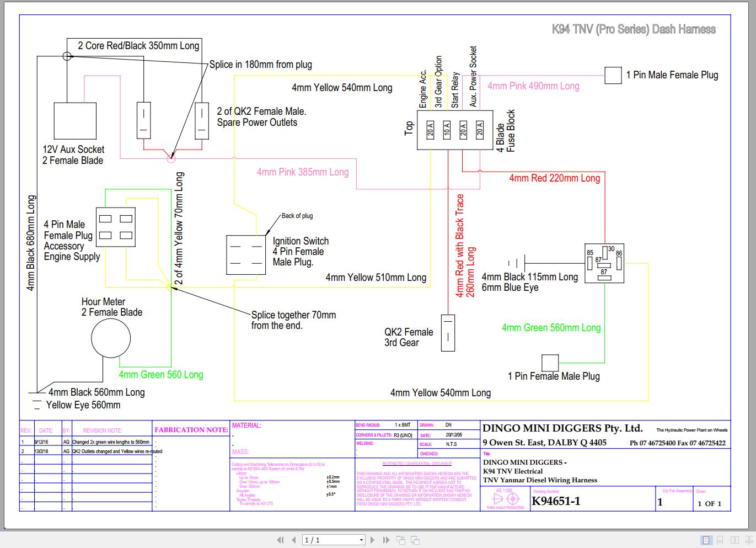
Task: Go to the next page
Action: [373, 540]
